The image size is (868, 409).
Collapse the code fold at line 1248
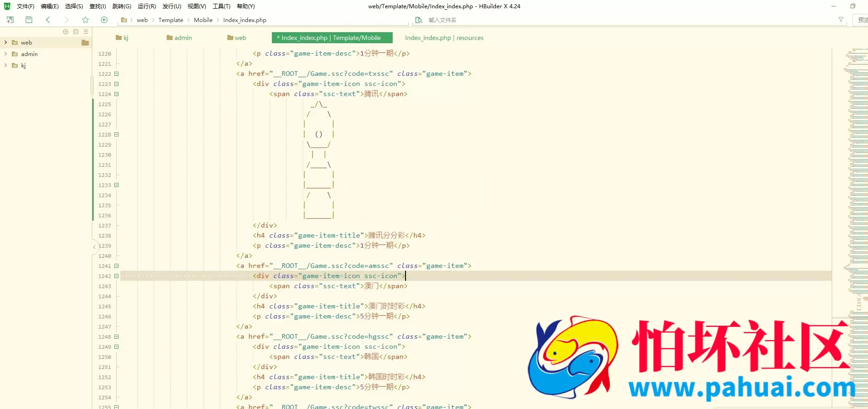[117, 337]
